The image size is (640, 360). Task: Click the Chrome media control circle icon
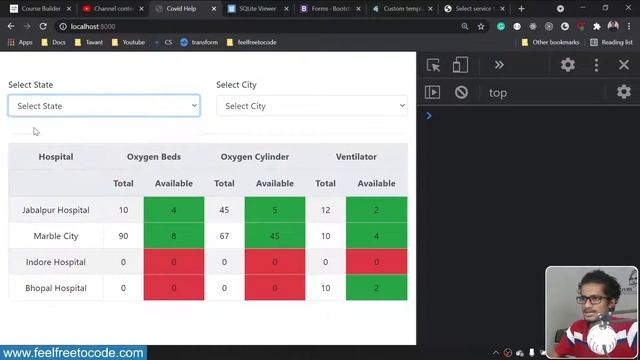coord(560,9)
